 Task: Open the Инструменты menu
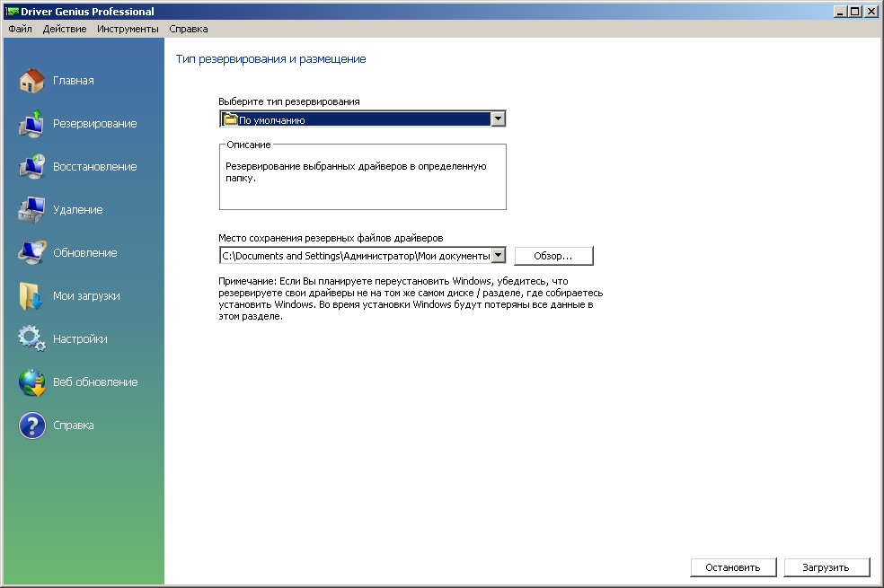[128, 29]
